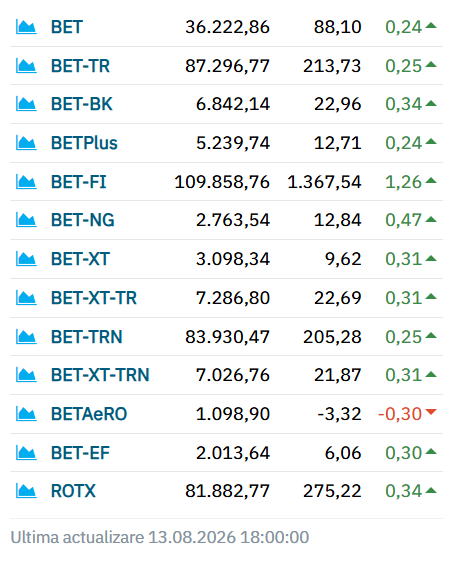Click the chart icon beside ROTX

(26, 491)
